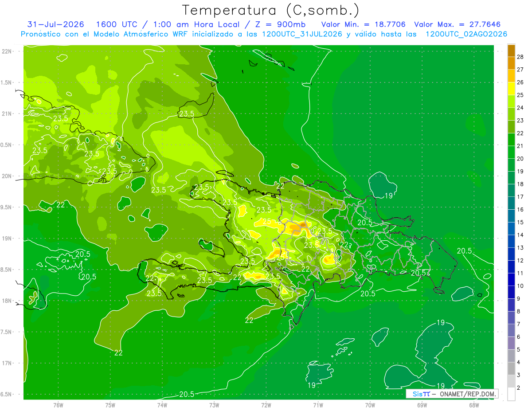Pick the dark orange swatch above 28
This screenshot has height=411, width=532.
point(511,51)
